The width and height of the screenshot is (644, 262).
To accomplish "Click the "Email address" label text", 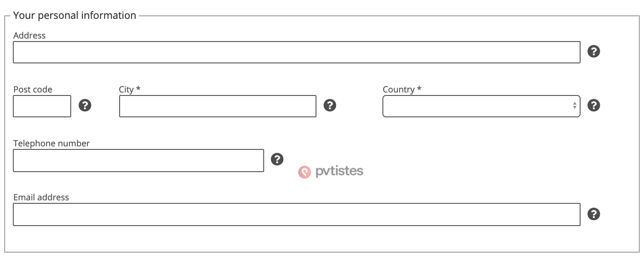I will [x=41, y=197].
